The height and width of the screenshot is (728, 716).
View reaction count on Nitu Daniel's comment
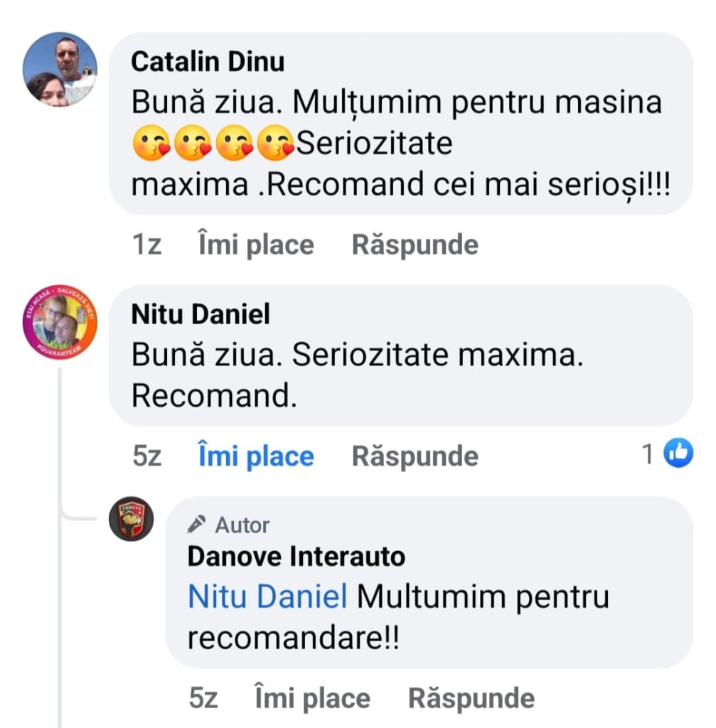pyautogui.click(x=648, y=454)
